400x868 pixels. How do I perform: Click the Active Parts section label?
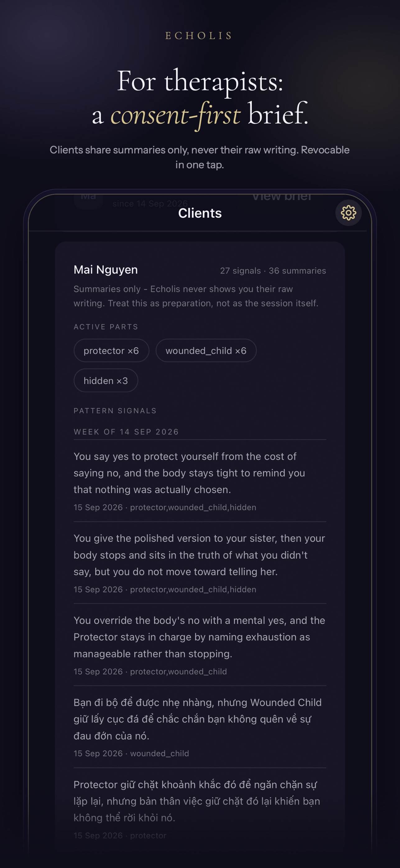(x=106, y=327)
